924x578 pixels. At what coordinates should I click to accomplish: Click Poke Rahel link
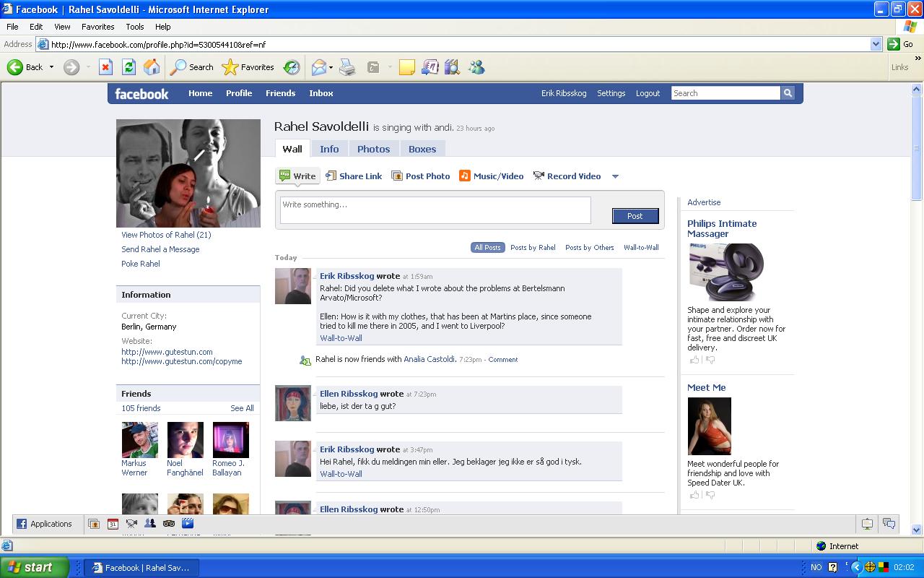tap(141, 264)
